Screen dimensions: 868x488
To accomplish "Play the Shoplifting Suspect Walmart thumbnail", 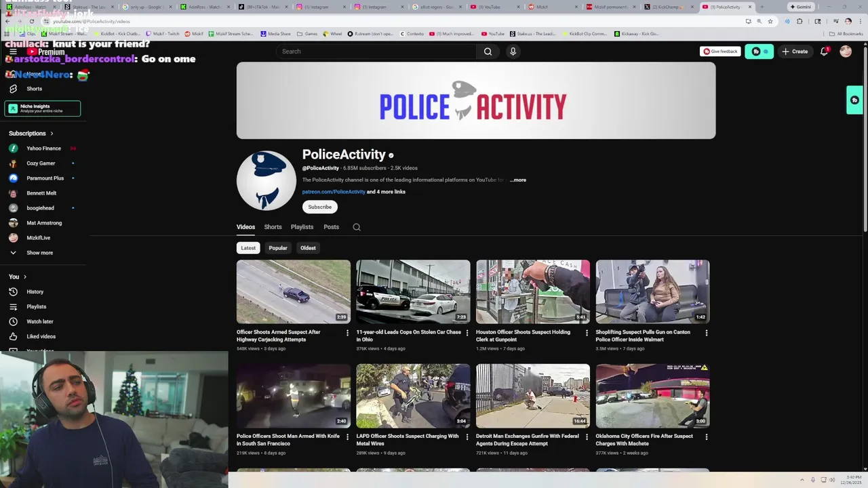I will point(652,291).
